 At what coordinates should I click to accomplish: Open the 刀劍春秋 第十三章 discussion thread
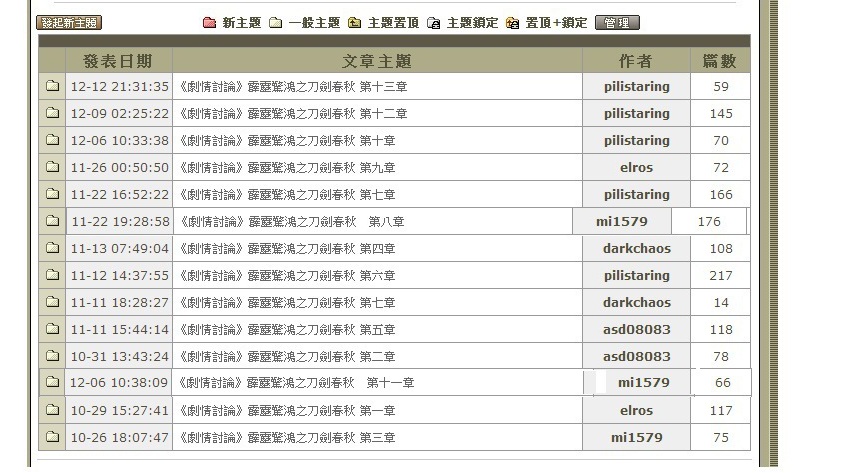tap(293, 86)
